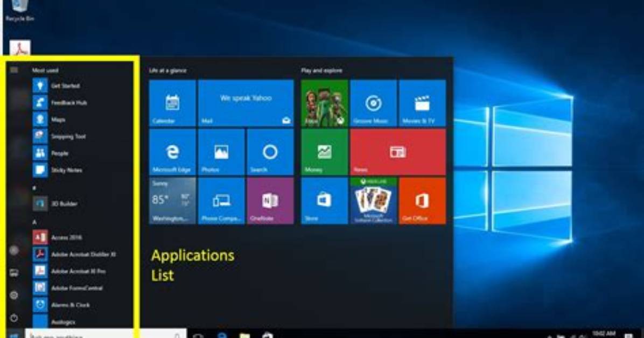Image resolution: width=644 pixels, height=338 pixels.
Task: Open Access 2016 icon
Action: point(40,237)
